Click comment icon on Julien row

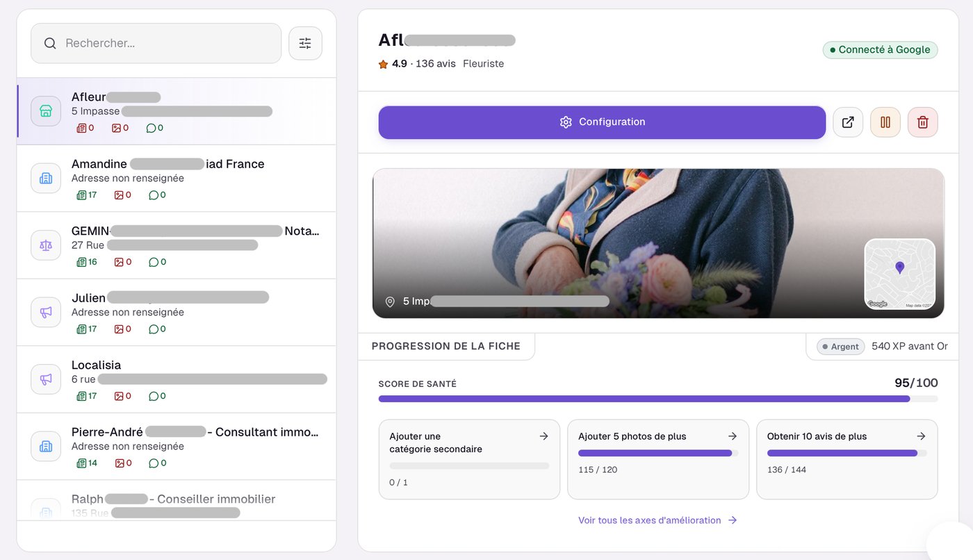[x=154, y=329]
